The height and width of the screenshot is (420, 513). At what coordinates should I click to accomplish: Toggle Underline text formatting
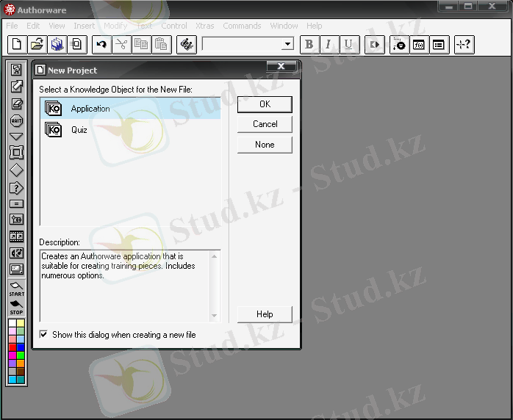[x=349, y=45]
